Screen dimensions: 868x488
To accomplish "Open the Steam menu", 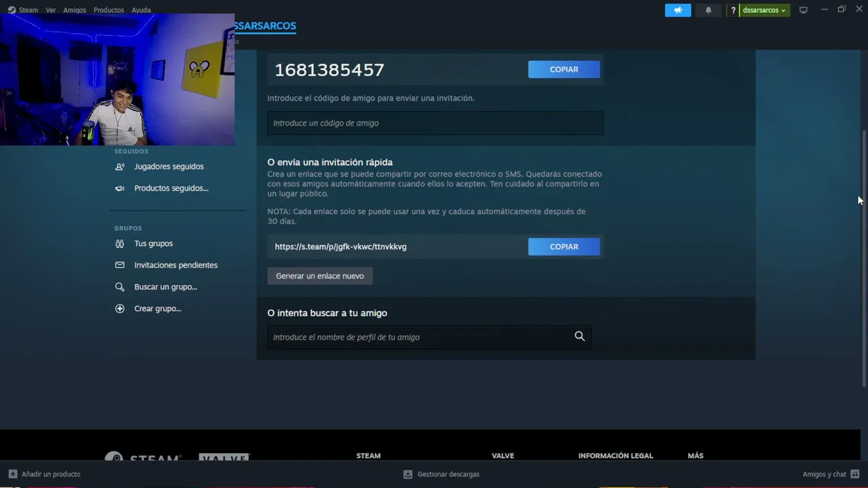I will 22,10.
